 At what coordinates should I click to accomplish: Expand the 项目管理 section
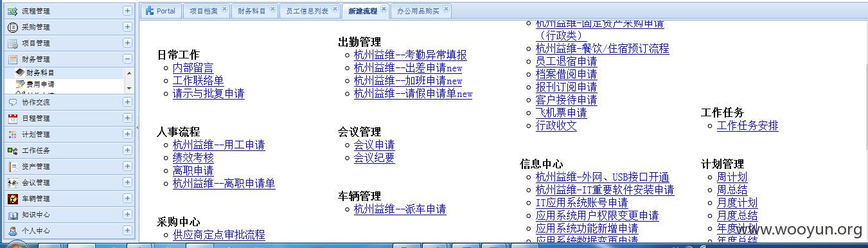tap(127, 43)
